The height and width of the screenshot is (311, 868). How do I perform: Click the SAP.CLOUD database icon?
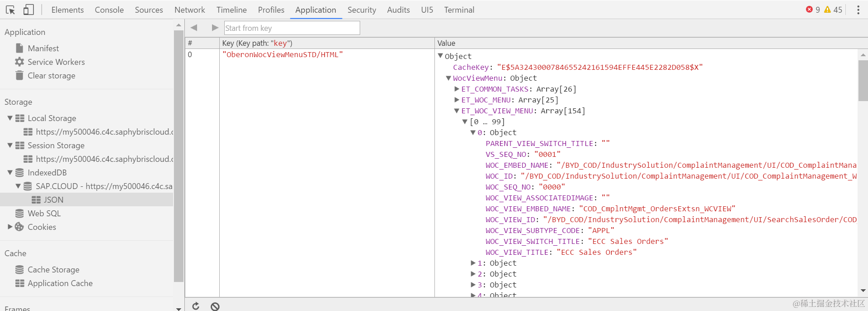(x=28, y=186)
